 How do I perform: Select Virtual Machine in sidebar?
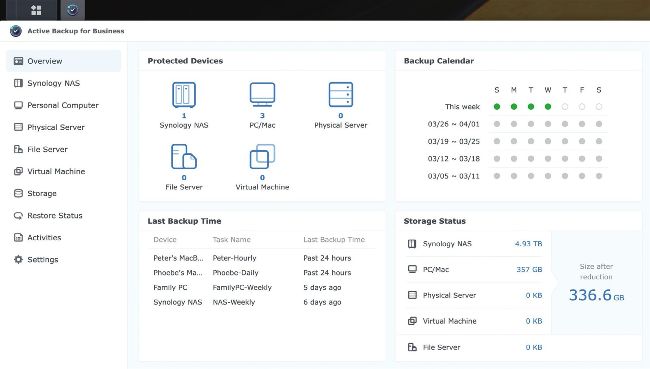[63, 171]
